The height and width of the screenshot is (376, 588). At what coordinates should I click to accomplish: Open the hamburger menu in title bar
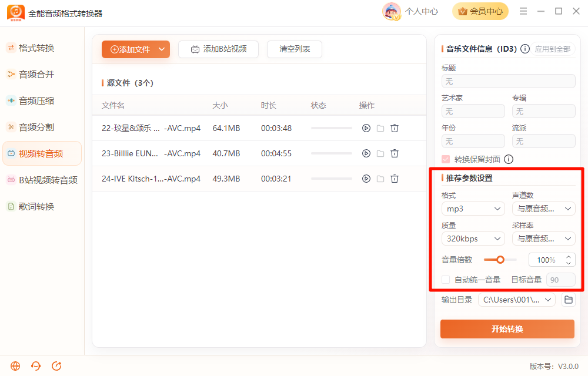pyautogui.click(x=523, y=11)
